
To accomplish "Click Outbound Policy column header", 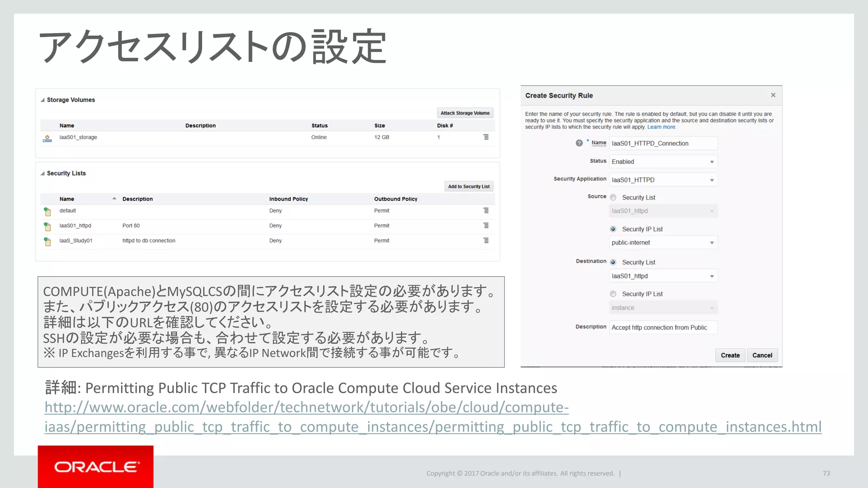I will [x=396, y=199].
